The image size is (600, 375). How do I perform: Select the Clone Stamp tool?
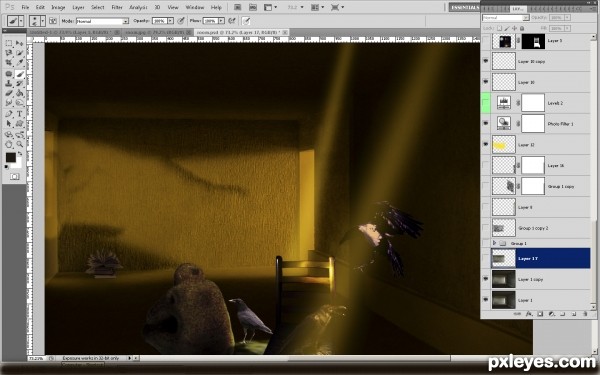coord(8,83)
